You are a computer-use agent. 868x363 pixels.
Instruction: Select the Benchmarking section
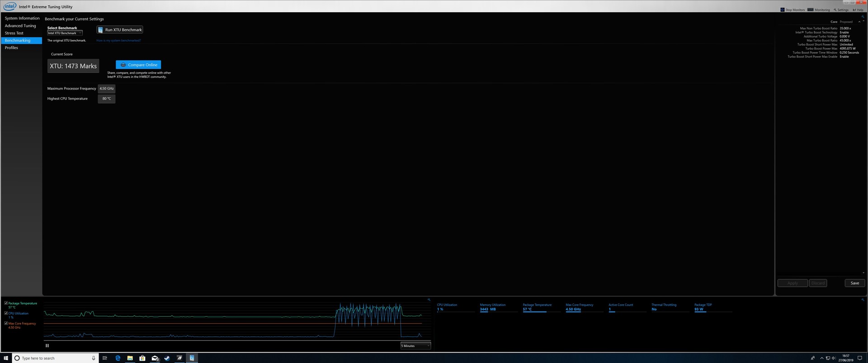21,40
